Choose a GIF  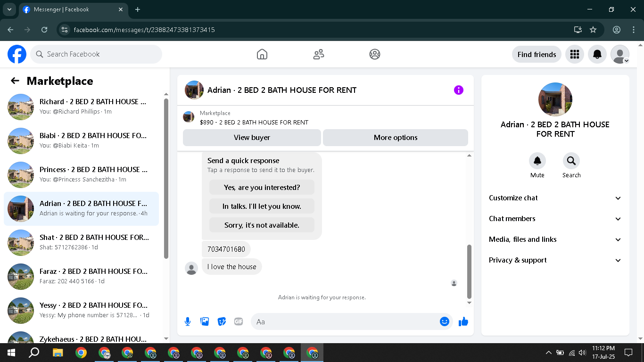pyautogui.click(x=239, y=321)
